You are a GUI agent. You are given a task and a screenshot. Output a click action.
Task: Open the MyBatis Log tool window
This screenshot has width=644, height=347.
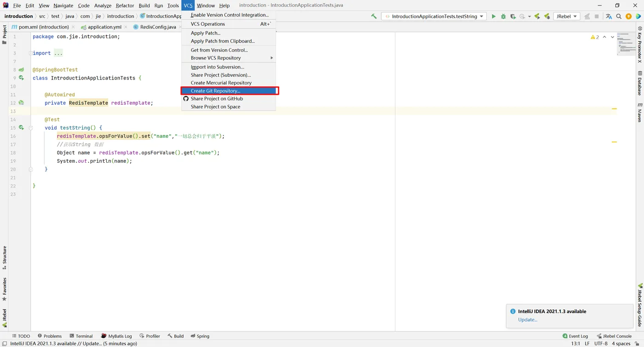(x=116, y=336)
